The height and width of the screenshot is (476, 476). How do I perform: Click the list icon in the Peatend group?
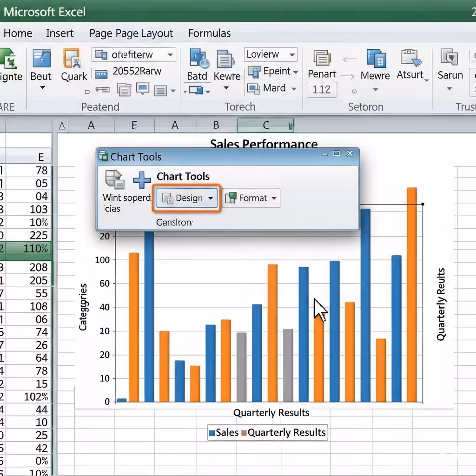(x=160, y=91)
